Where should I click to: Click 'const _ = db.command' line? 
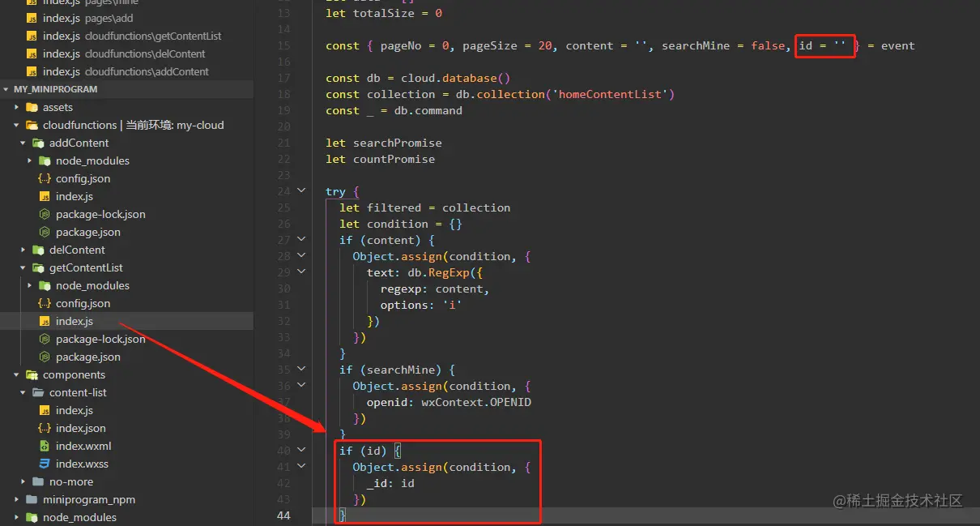(394, 110)
